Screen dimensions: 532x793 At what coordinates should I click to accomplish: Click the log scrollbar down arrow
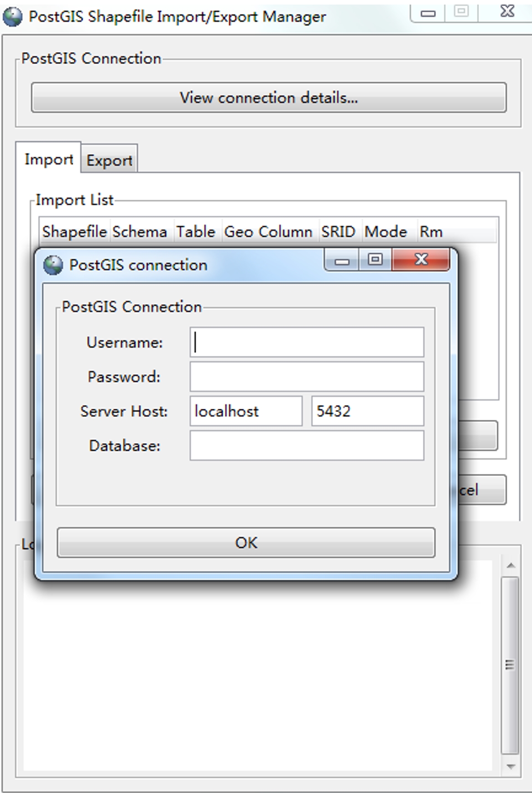[x=511, y=767]
